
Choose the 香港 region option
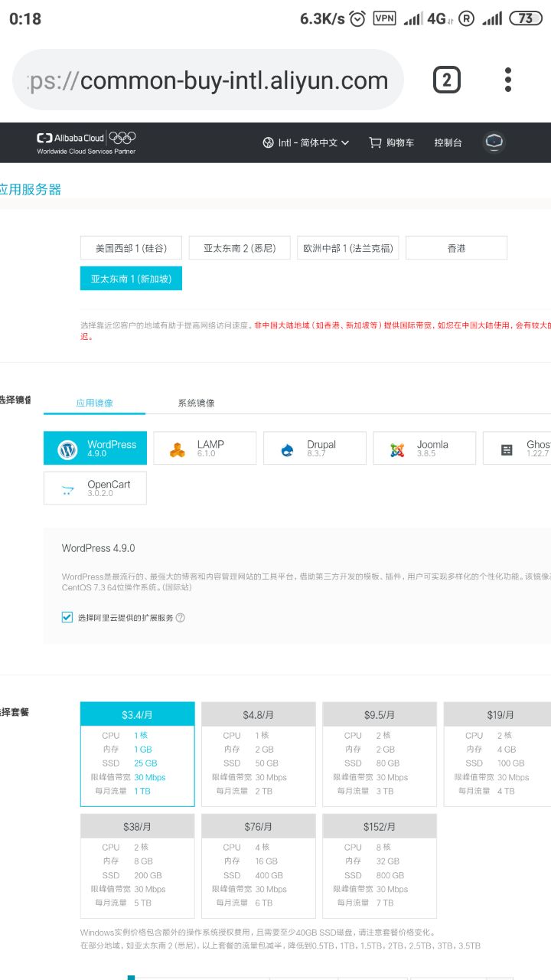point(456,248)
